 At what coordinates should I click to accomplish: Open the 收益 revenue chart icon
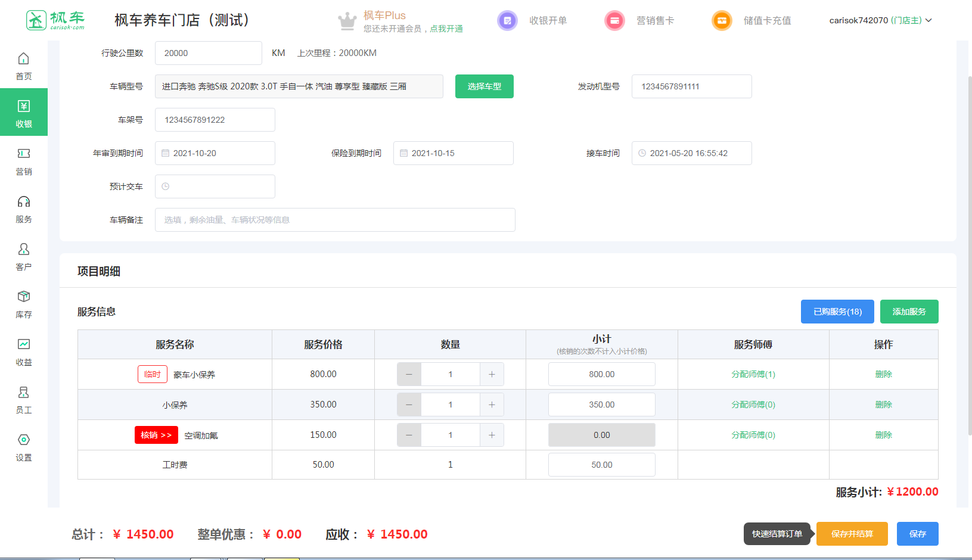tap(24, 345)
